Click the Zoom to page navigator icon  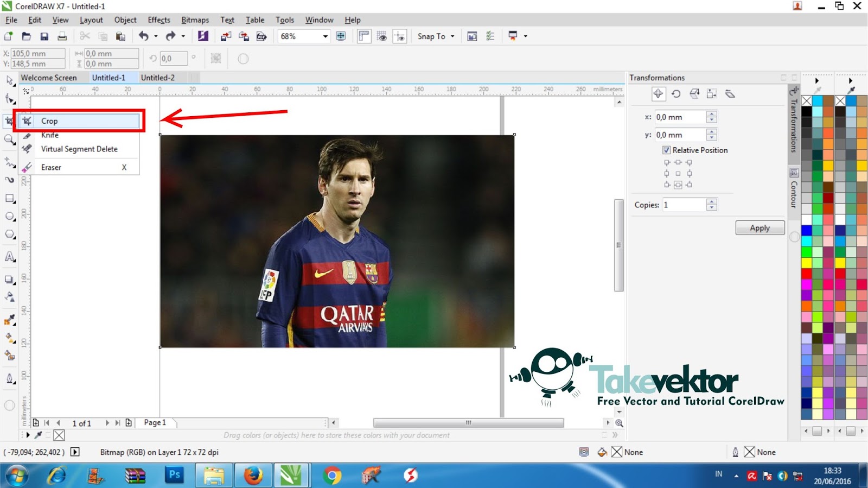click(619, 423)
